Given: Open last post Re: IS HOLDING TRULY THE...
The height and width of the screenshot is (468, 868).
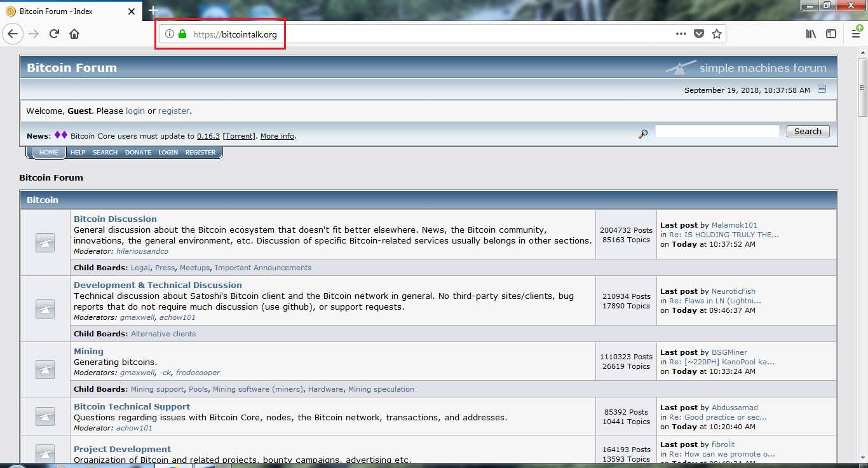Looking at the screenshot, I should coord(724,235).
